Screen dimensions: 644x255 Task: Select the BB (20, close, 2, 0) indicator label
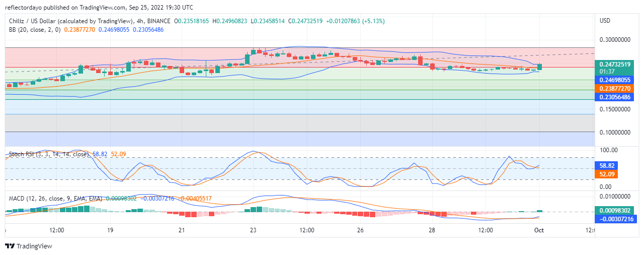click(x=35, y=30)
